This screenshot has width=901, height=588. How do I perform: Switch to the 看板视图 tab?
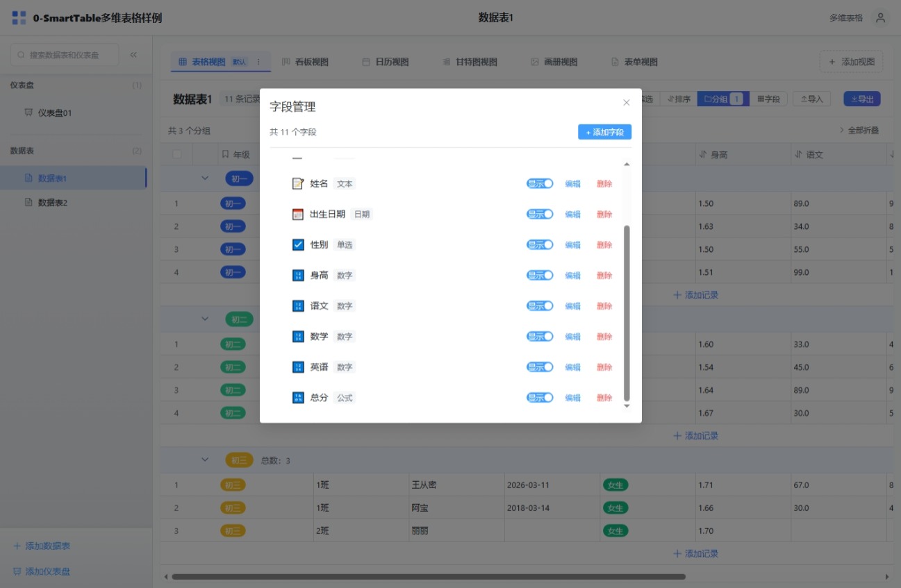305,62
